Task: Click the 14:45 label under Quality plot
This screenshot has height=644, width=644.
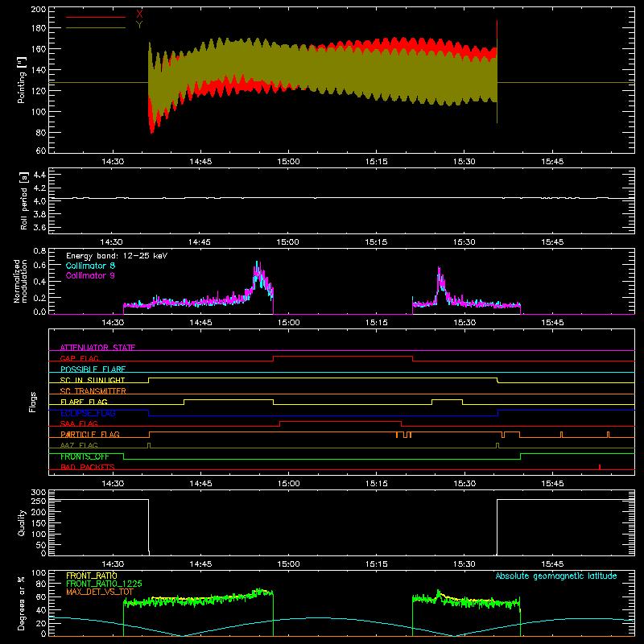Action: click(x=200, y=564)
